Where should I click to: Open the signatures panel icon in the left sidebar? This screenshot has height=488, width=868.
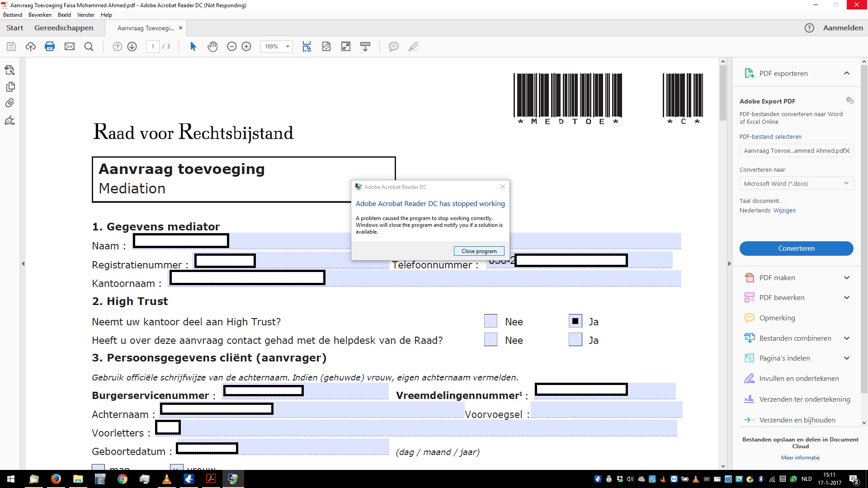[9, 120]
